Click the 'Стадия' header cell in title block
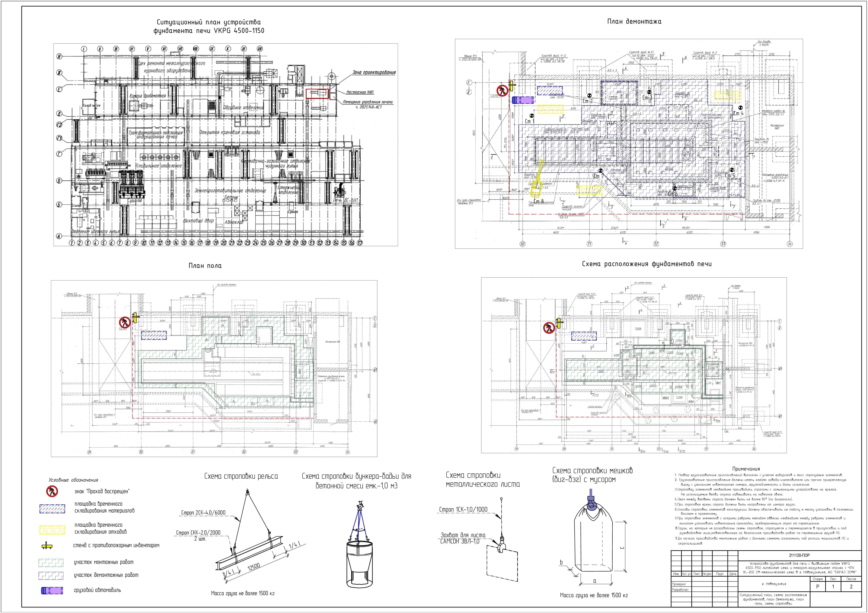 818,579
